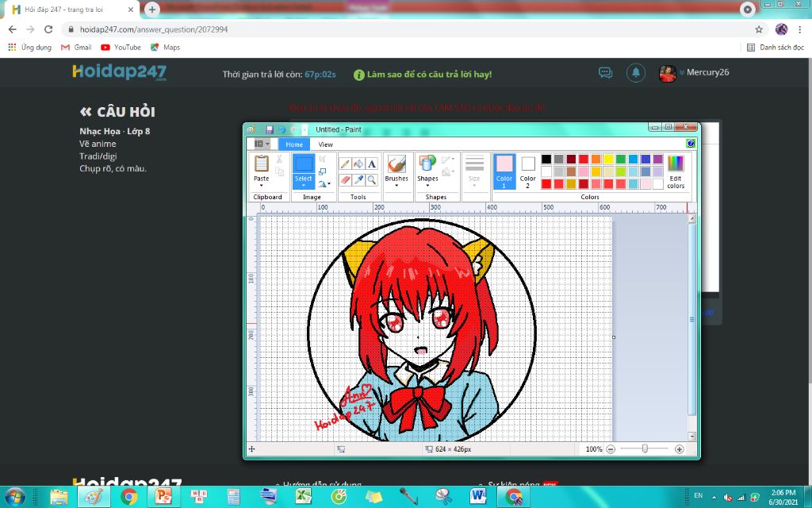Viewport: 812px width, 508px height.
Task: Adjust the Paint zoom slider handle
Action: point(645,449)
